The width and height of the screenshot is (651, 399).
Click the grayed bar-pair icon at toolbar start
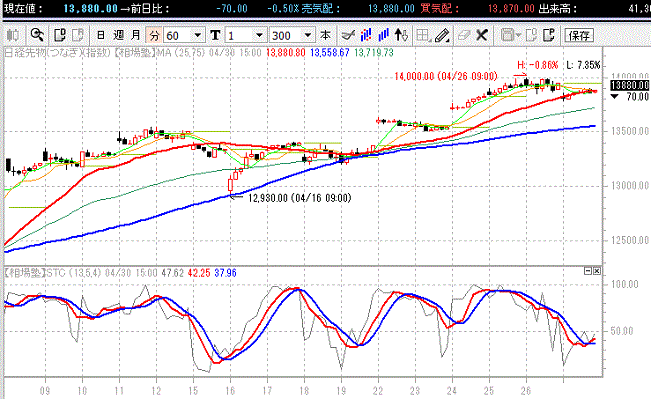[13, 35]
